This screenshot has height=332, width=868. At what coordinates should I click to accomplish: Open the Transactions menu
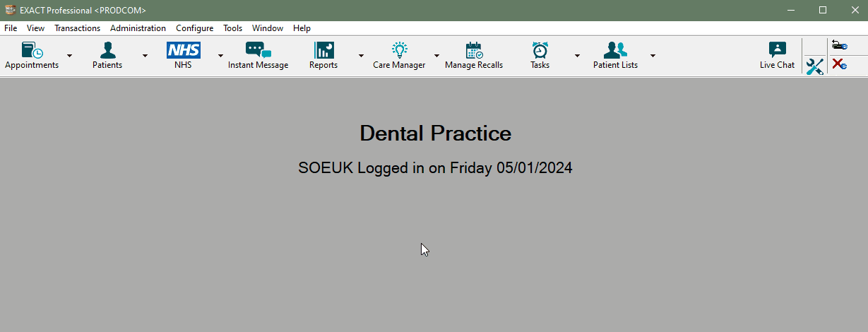(77, 28)
